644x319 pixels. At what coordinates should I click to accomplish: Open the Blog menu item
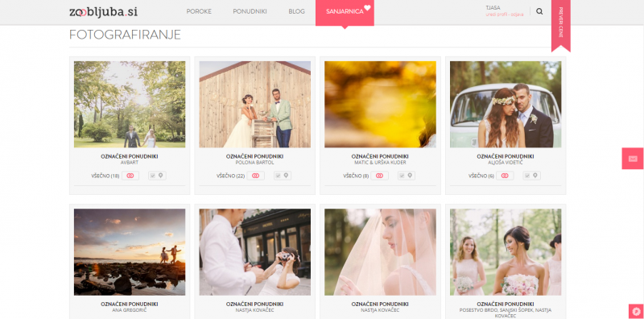pyautogui.click(x=296, y=11)
